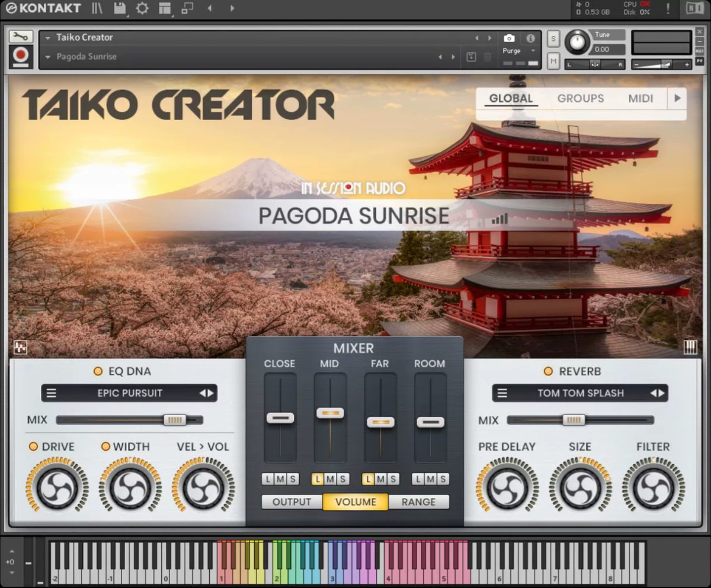
Task: Open the TOM TOM SPLASH reverb preset menu
Action: click(x=502, y=393)
